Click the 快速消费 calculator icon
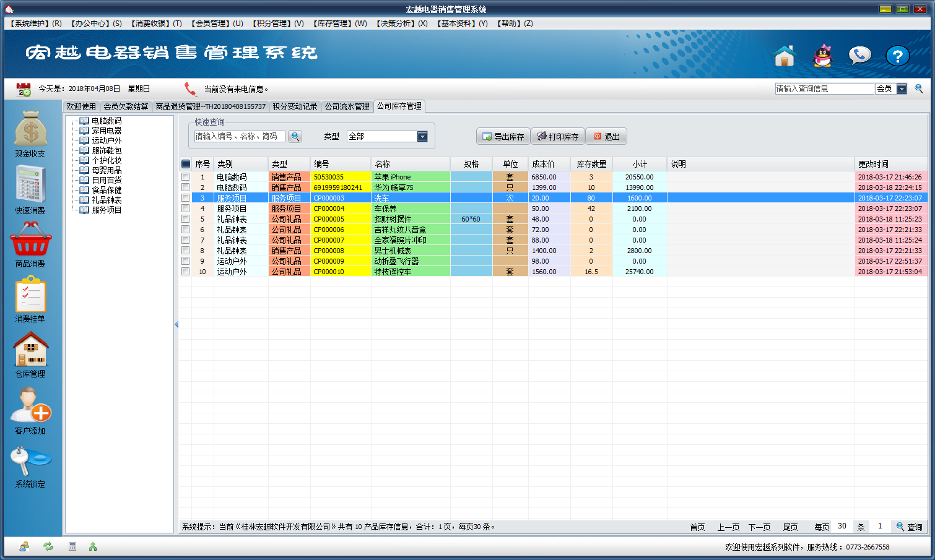This screenshot has height=560, width=935. click(30, 185)
